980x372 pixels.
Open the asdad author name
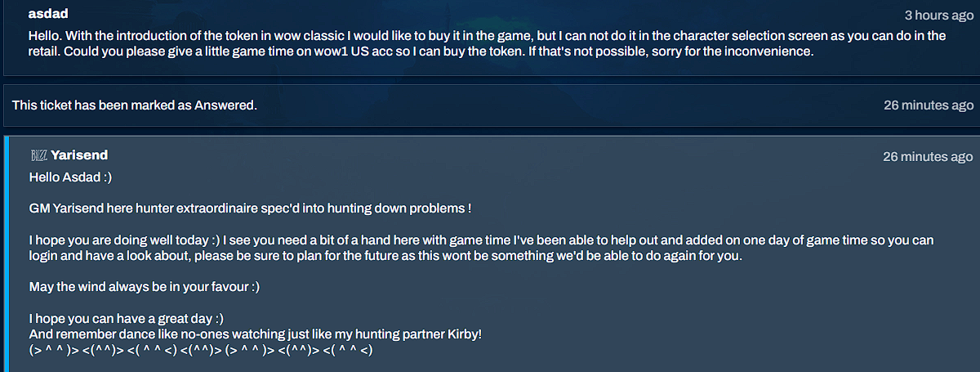point(48,14)
